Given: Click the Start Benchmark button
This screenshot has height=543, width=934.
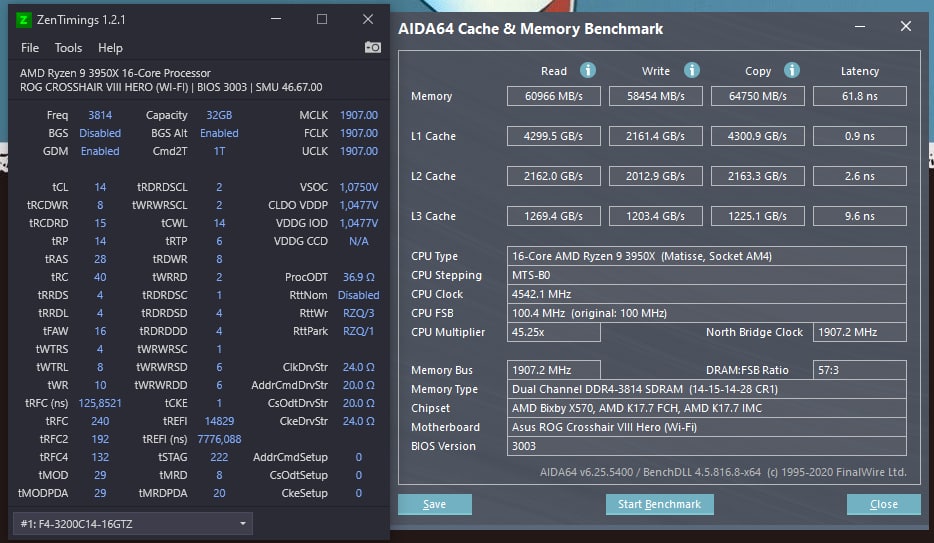Looking at the screenshot, I should 659,504.
